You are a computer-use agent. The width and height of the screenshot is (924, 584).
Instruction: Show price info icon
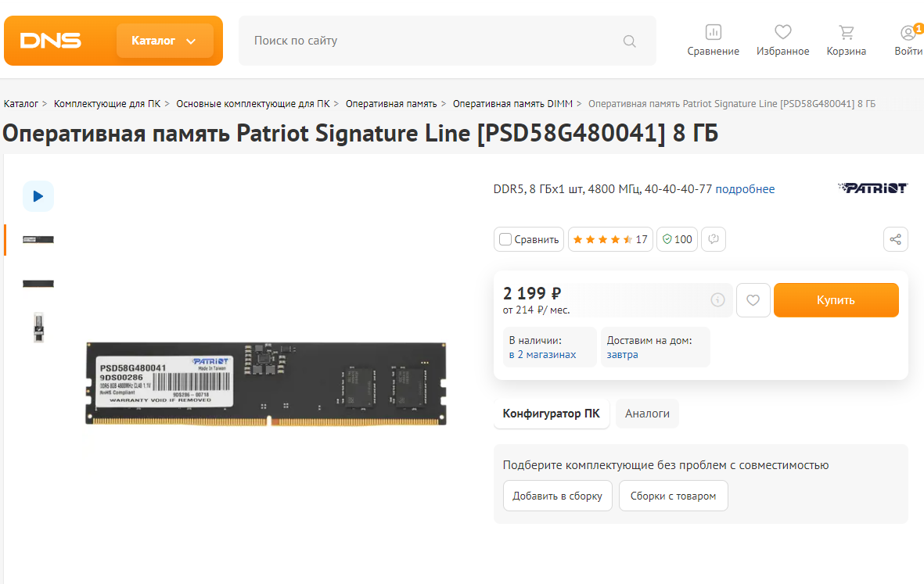click(717, 299)
